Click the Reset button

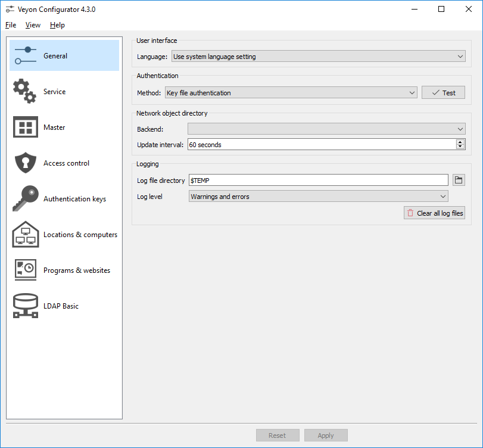pyautogui.click(x=278, y=435)
